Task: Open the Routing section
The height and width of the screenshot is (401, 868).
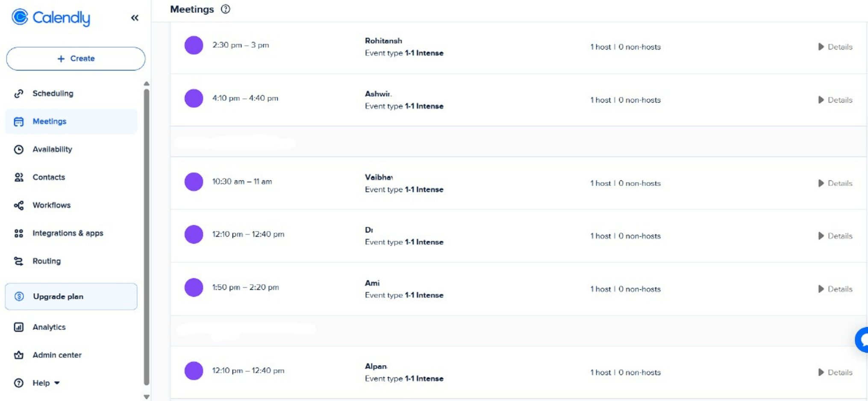Action: click(47, 261)
